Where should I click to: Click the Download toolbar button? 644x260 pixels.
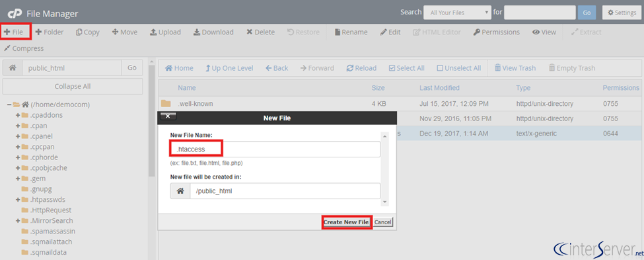(213, 32)
